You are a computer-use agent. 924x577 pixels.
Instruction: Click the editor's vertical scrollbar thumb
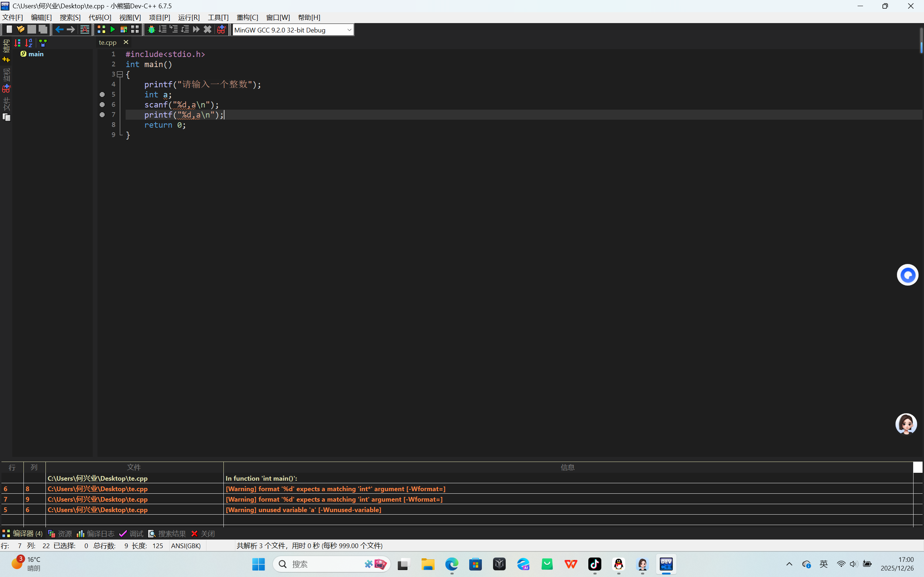point(921,41)
